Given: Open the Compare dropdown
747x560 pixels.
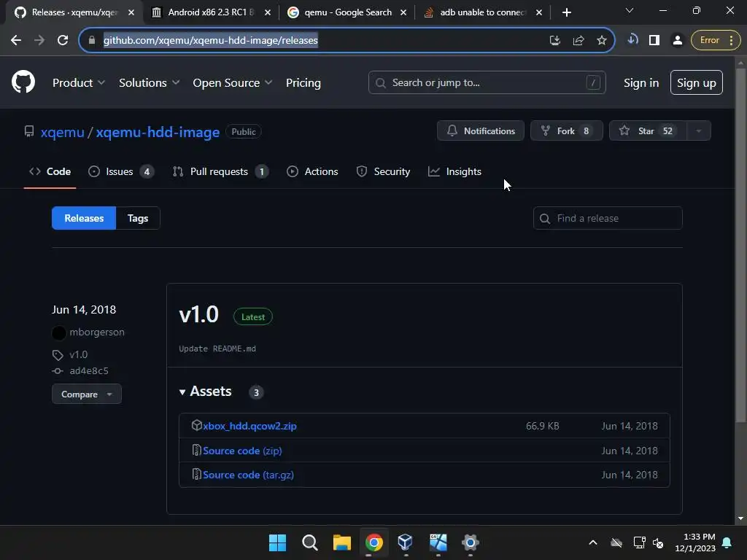Looking at the screenshot, I should (87, 394).
